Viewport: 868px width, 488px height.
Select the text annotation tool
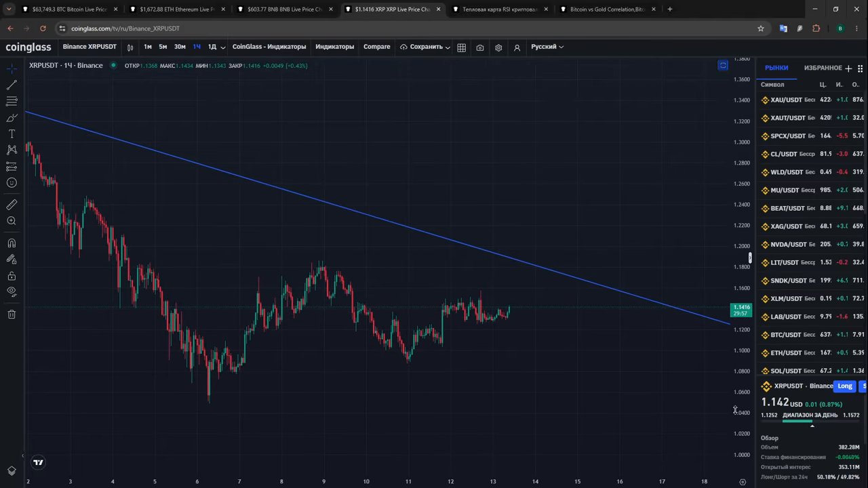[12, 134]
